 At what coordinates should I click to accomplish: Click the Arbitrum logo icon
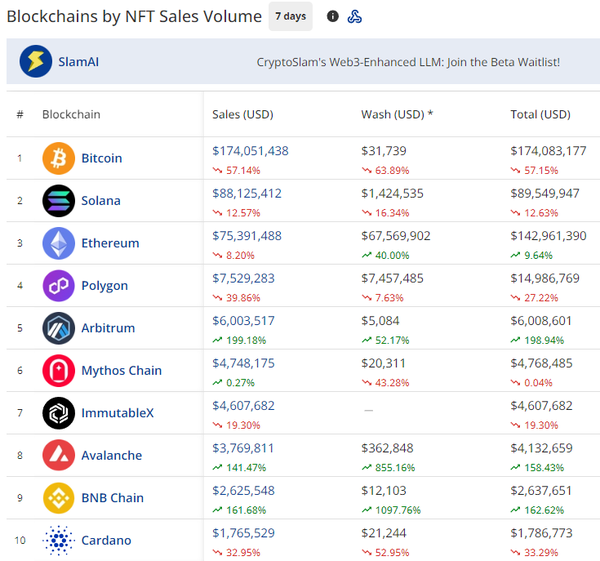(58, 328)
